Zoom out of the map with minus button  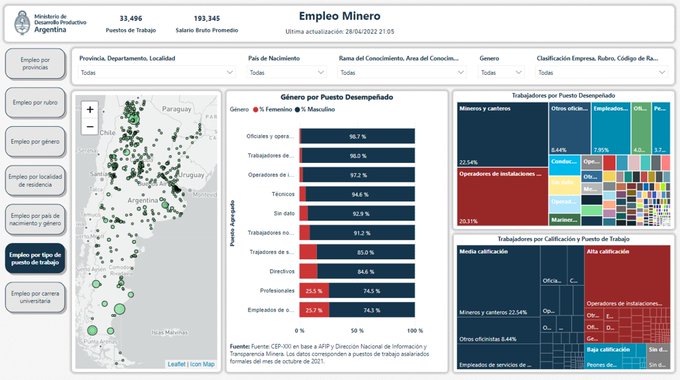(90, 126)
